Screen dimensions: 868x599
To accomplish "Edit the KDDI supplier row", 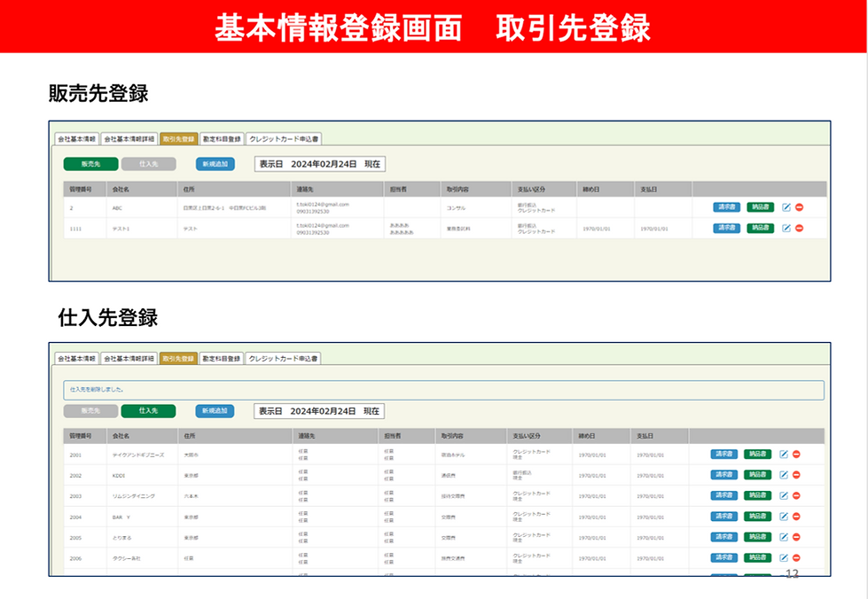I will [x=783, y=475].
